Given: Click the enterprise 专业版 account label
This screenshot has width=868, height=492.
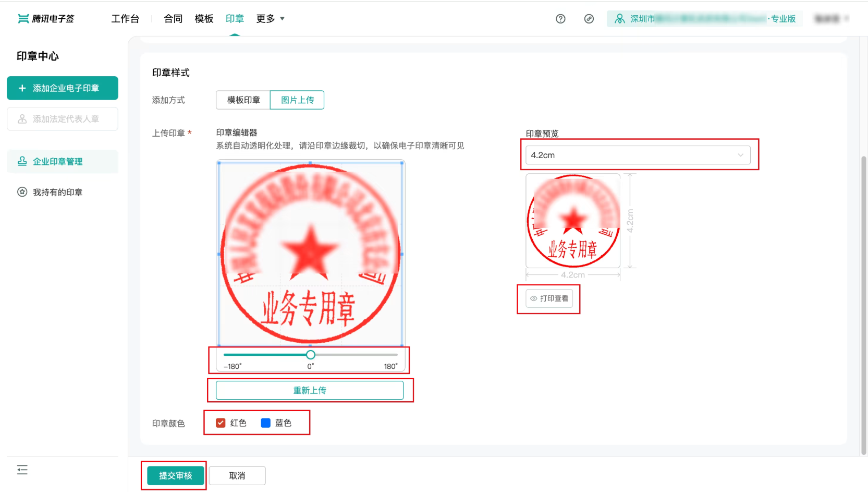Looking at the screenshot, I should click(x=705, y=19).
